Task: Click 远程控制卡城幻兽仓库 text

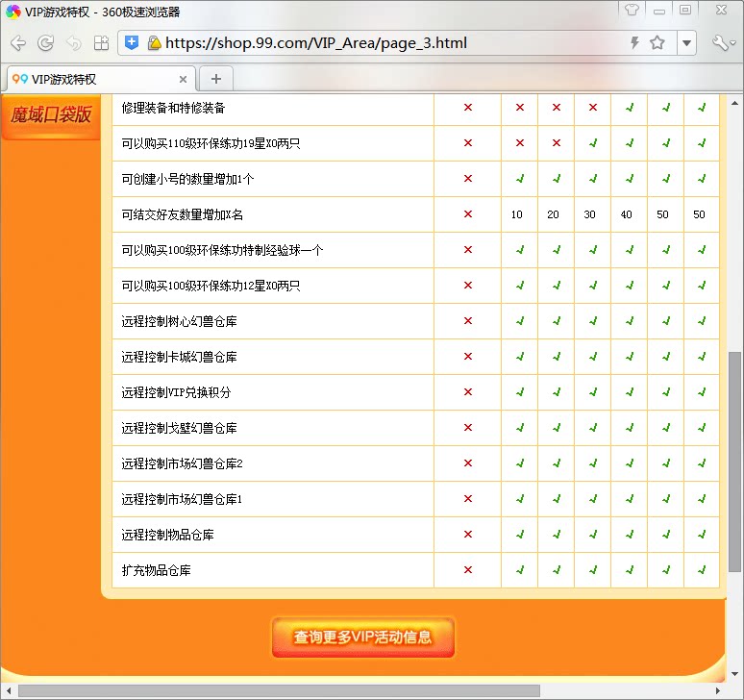Action: point(179,357)
